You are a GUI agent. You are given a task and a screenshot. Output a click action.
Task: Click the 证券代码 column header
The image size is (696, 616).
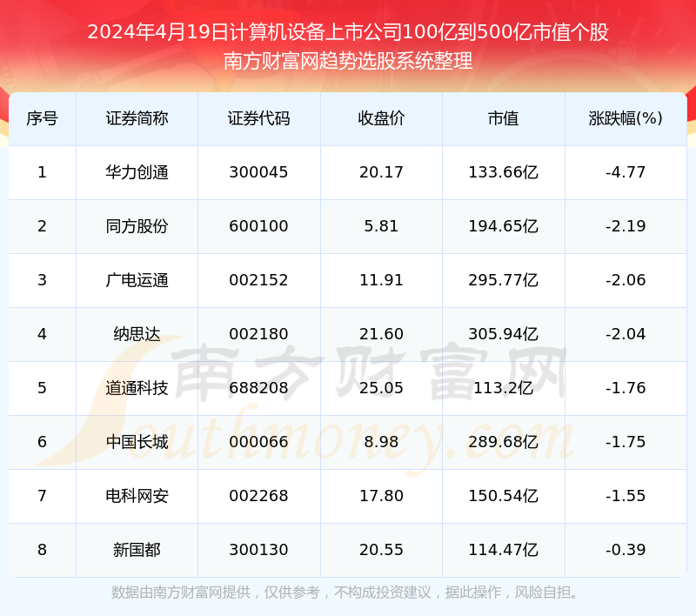(x=258, y=118)
